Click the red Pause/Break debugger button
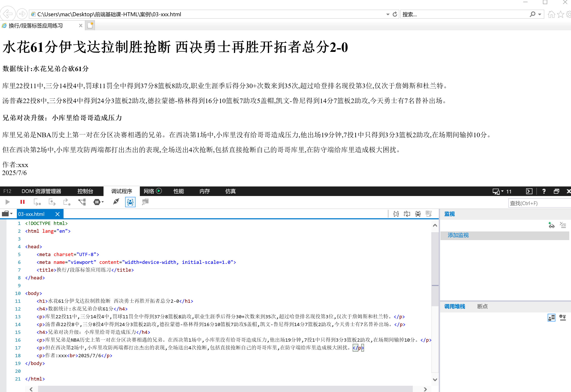 click(22, 202)
